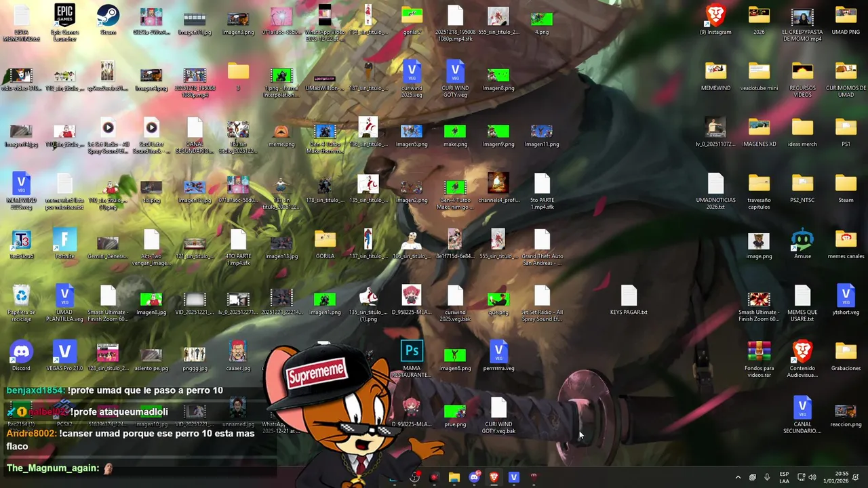Open the GORILA folder
Screen dimensions: 868x488
click(x=325, y=244)
